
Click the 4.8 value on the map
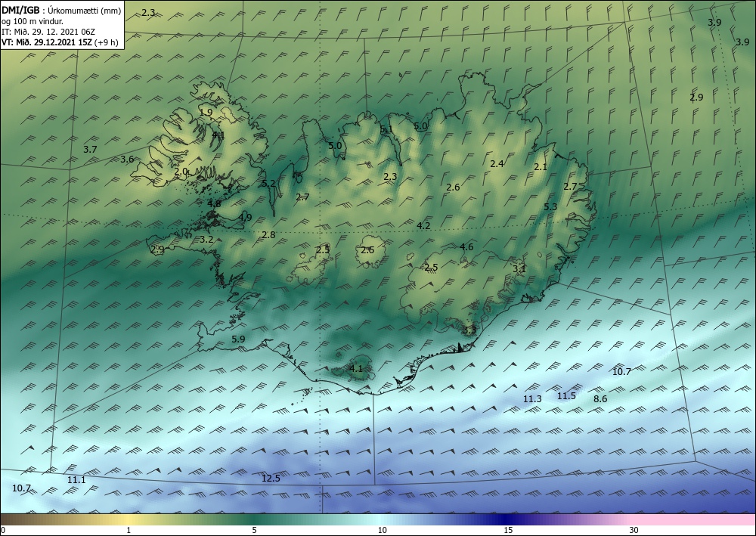[x=214, y=203]
